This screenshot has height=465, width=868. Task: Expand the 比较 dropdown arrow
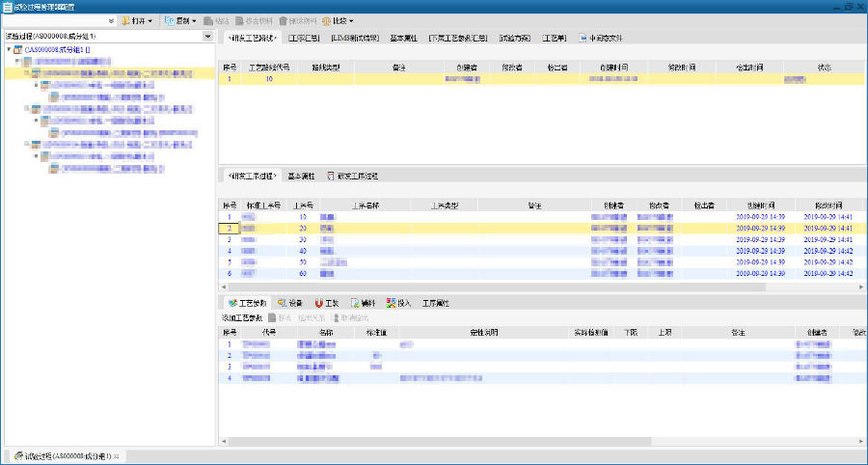click(351, 20)
